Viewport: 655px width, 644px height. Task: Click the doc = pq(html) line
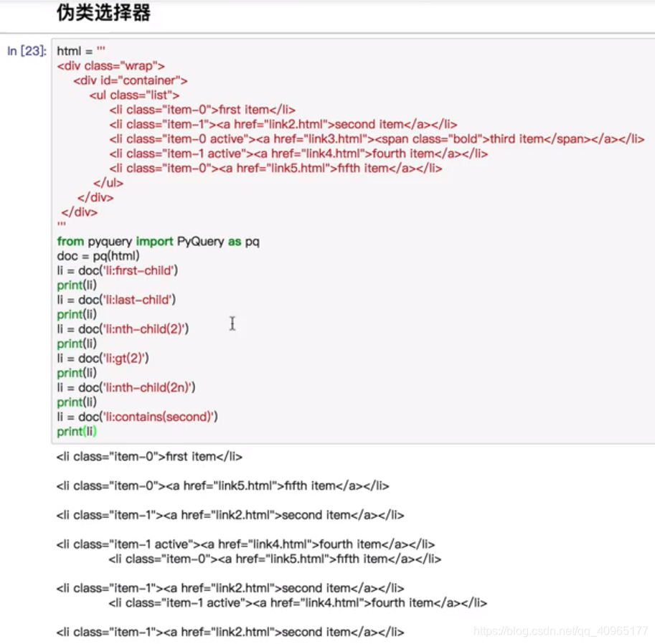[98, 256]
